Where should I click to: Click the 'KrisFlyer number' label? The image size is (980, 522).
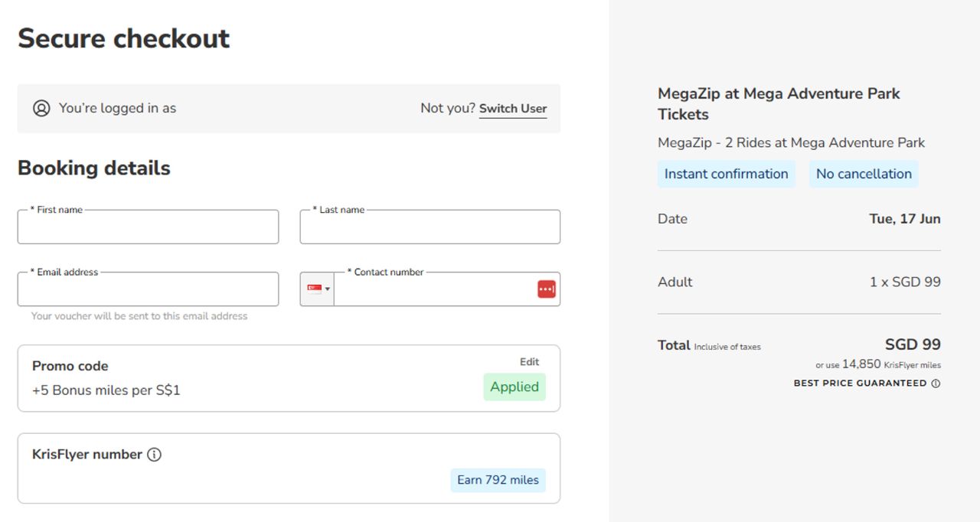click(x=87, y=455)
